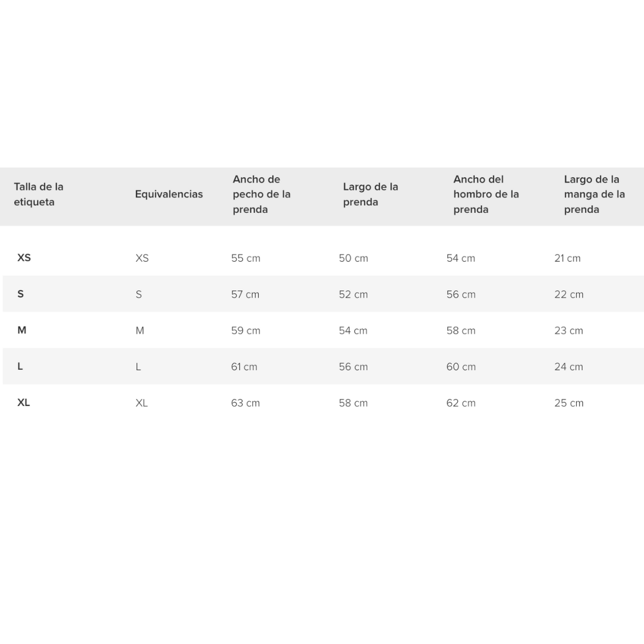Select the bold S size row label
This screenshot has height=644, width=644.
[20, 294]
